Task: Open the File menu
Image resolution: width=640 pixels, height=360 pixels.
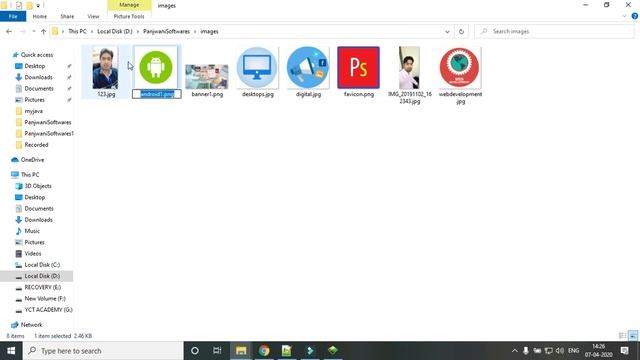Action: click(13, 16)
